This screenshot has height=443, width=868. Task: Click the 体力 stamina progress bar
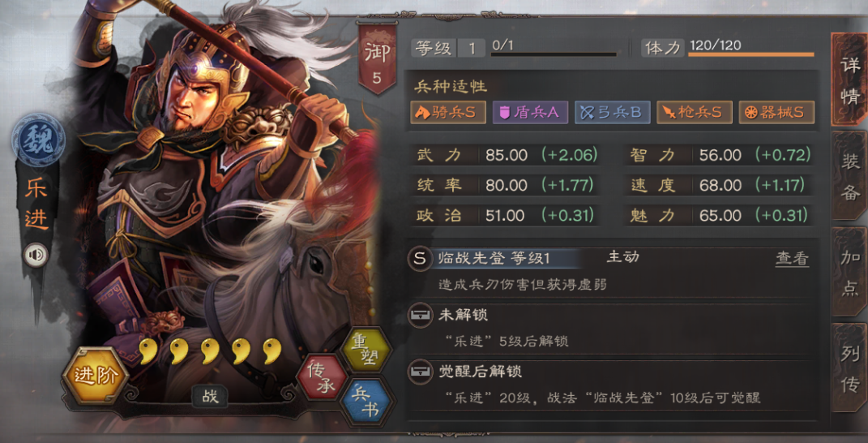[x=751, y=55]
